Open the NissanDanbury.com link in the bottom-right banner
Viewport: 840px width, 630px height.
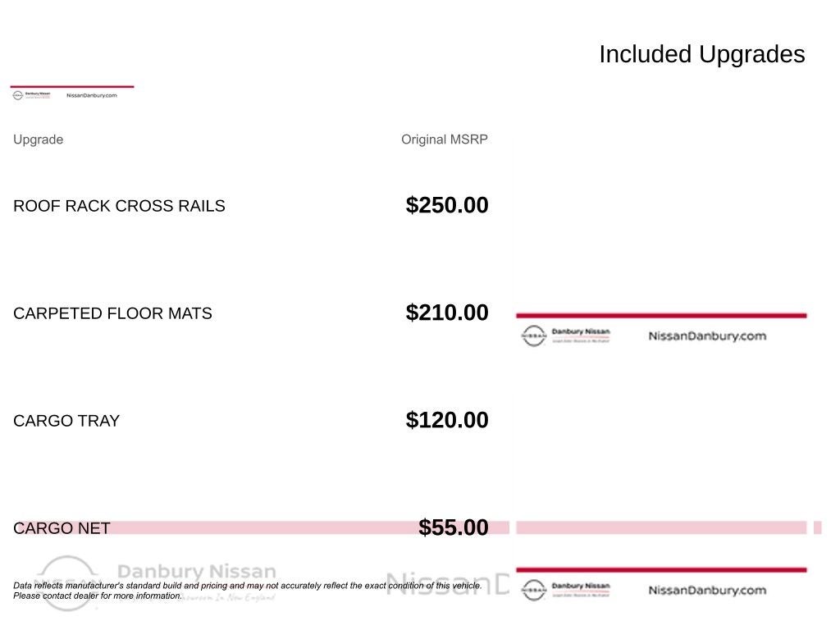click(707, 590)
